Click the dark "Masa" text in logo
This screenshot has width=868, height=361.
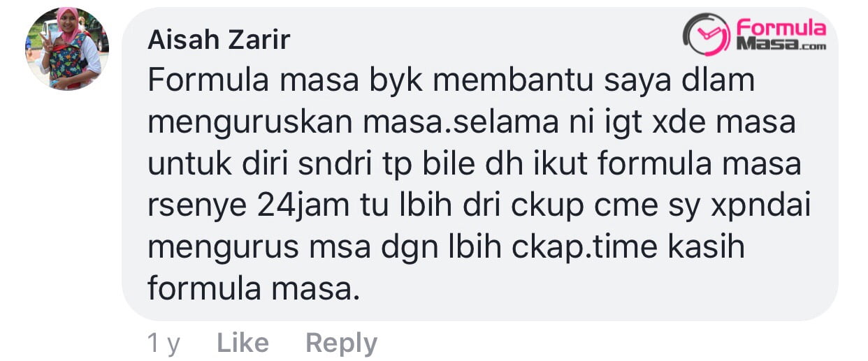[x=763, y=45]
